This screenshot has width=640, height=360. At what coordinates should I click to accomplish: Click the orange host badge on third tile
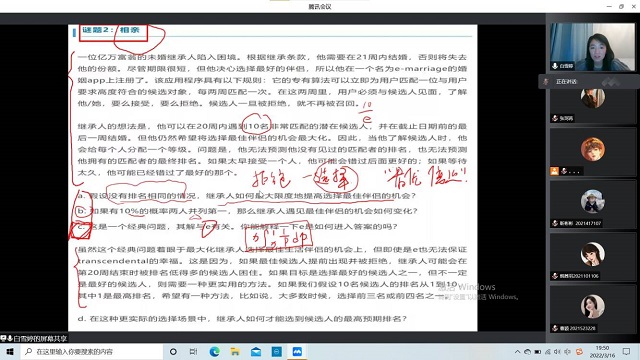(x=554, y=171)
